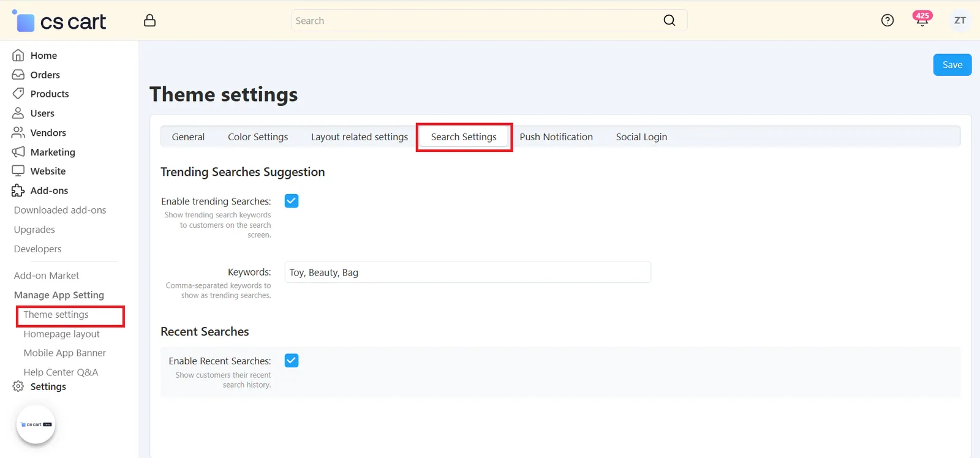The image size is (980, 458).
Task: Click the Theme settings page heading
Action: pyautogui.click(x=224, y=94)
